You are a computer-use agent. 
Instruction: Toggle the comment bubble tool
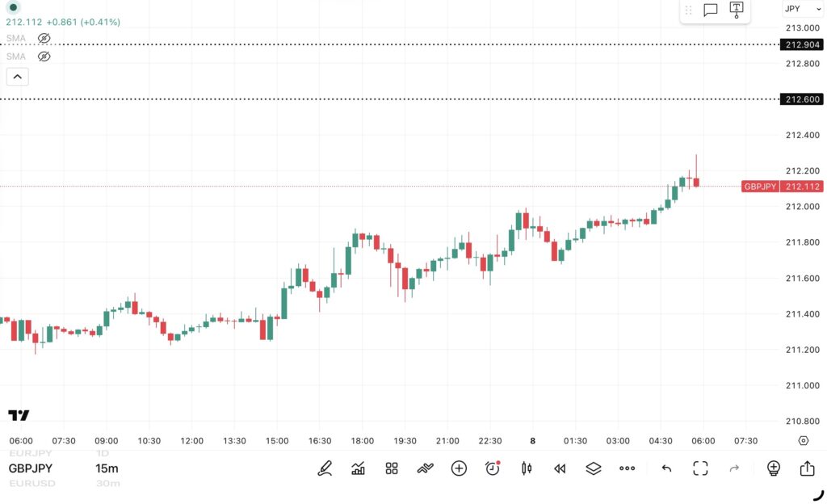pyautogui.click(x=710, y=10)
